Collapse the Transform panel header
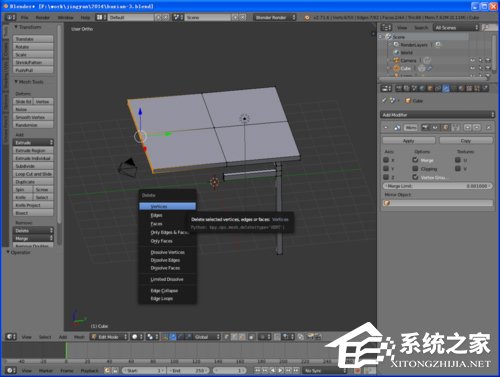500x377 pixels. 28,27
